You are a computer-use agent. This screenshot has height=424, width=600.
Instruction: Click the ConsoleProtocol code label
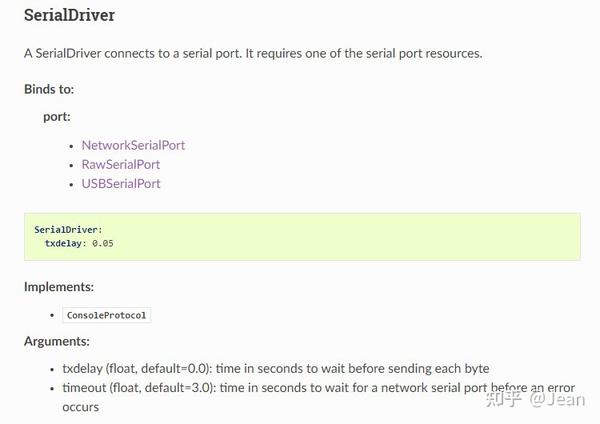tap(106, 315)
